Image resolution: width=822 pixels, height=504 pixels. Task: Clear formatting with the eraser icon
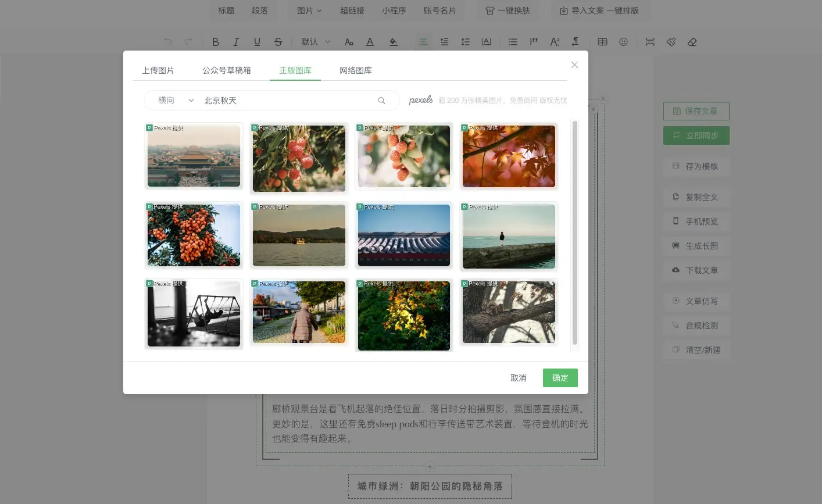click(692, 42)
